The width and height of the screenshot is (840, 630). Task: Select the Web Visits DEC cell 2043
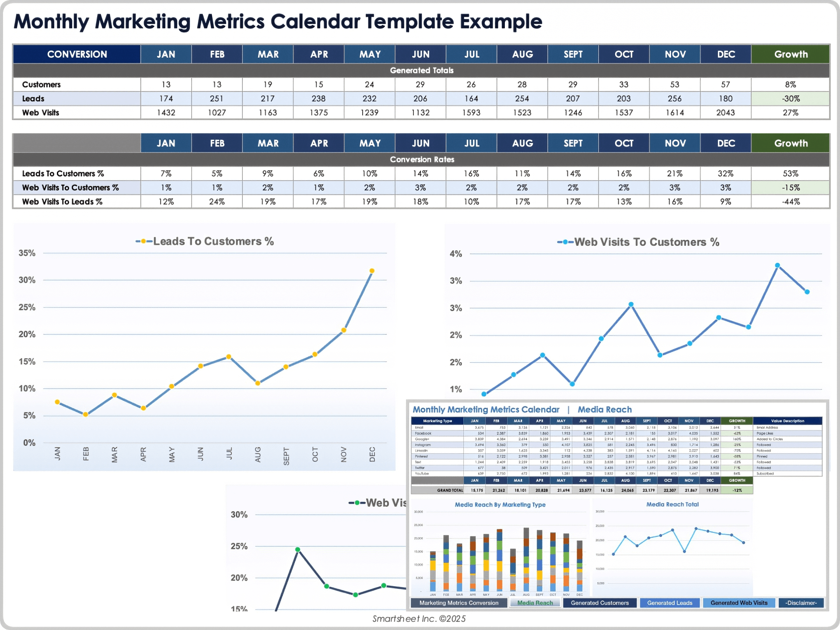[725, 112]
